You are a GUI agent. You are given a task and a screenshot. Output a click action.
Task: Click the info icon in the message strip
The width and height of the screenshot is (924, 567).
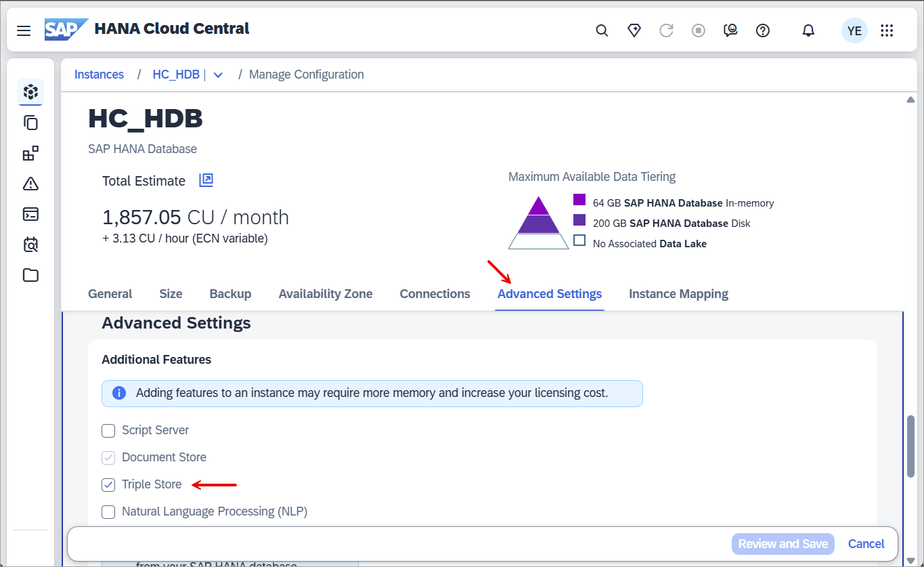click(119, 393)
